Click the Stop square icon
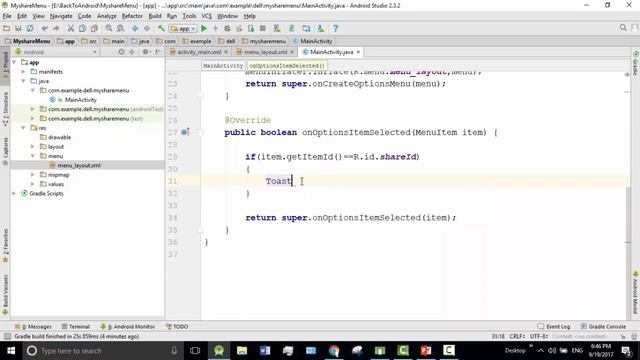Screen dimensions: 640x360 click(x=263, y=29)
